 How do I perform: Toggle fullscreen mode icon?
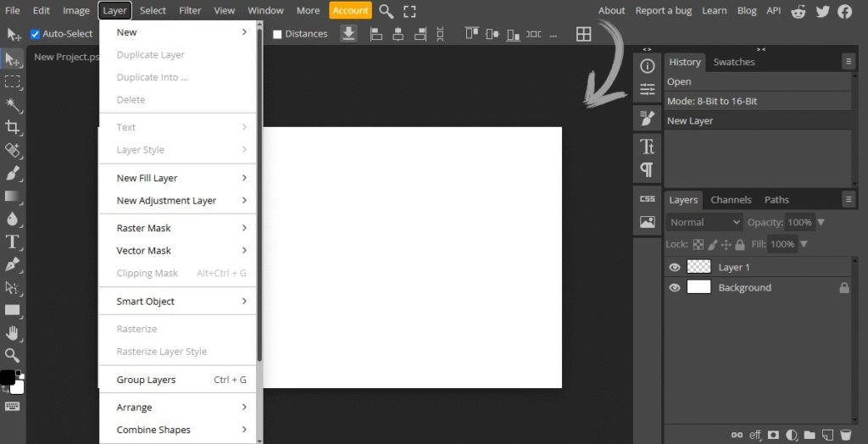(409, 11)
